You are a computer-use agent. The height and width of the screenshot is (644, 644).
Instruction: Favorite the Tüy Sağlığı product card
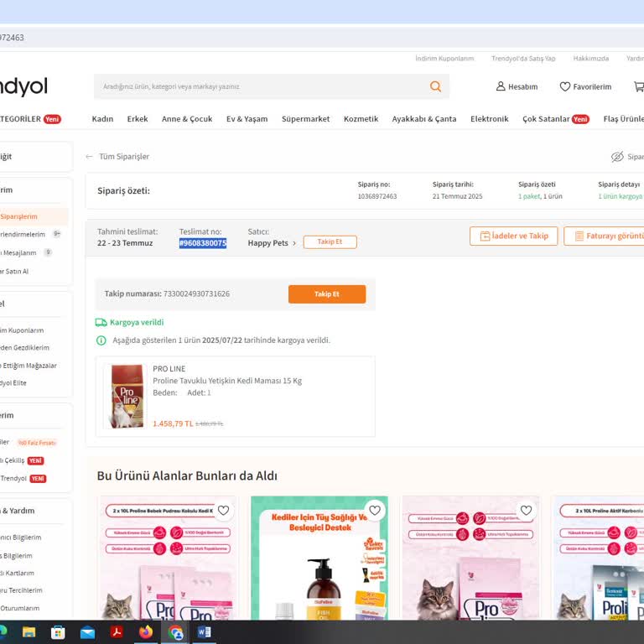coord(375,510)
